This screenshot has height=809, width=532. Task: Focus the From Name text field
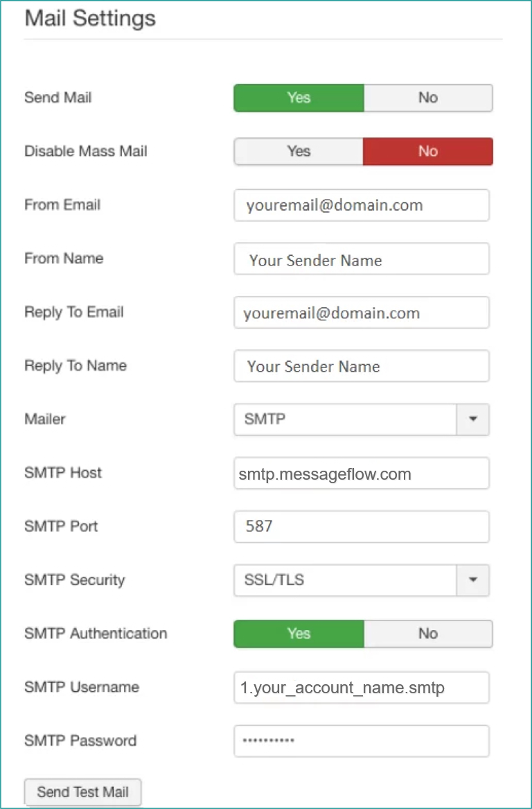click(362, 259)
